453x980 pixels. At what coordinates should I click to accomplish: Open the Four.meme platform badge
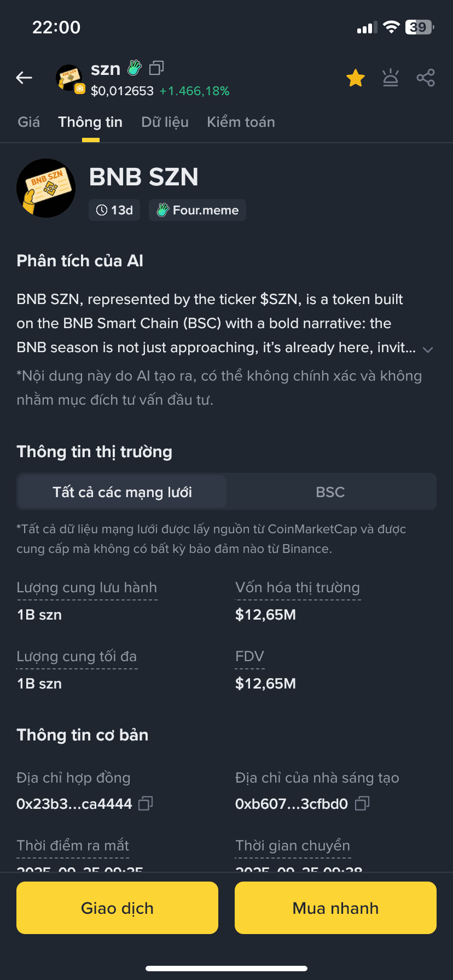[x=198, y=210]
